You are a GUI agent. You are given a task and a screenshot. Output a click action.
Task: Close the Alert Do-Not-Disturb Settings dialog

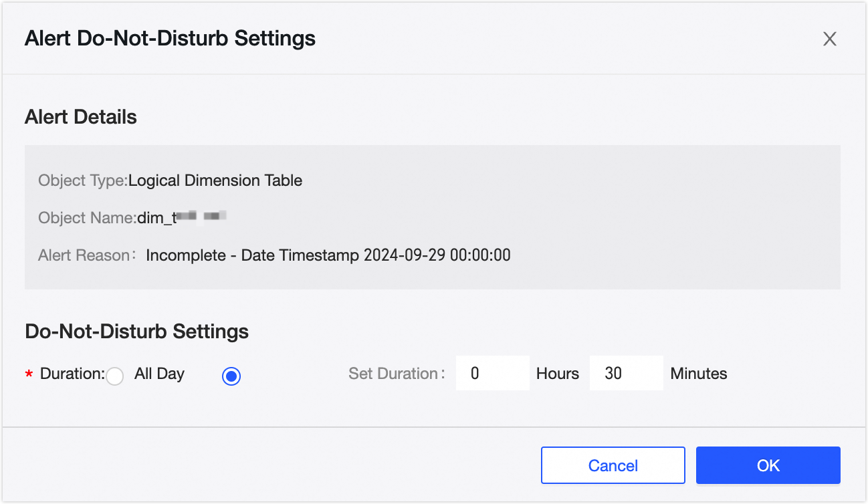(829, 39)
